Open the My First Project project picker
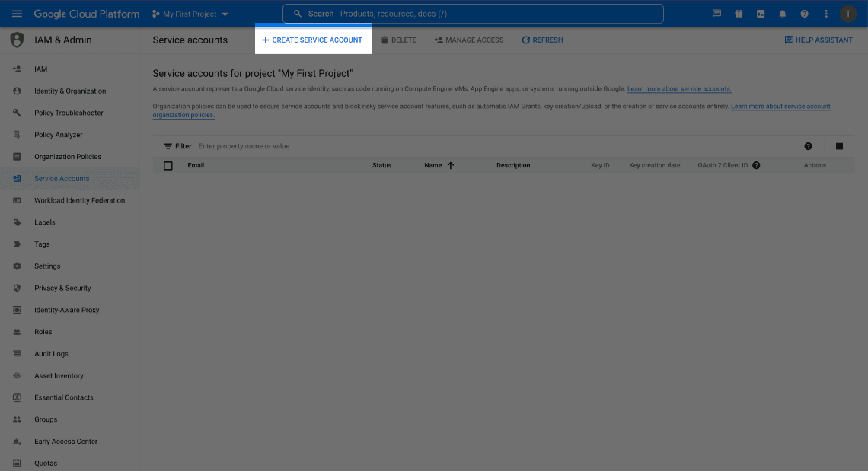 pyautogui.click(x=189, y=13)
